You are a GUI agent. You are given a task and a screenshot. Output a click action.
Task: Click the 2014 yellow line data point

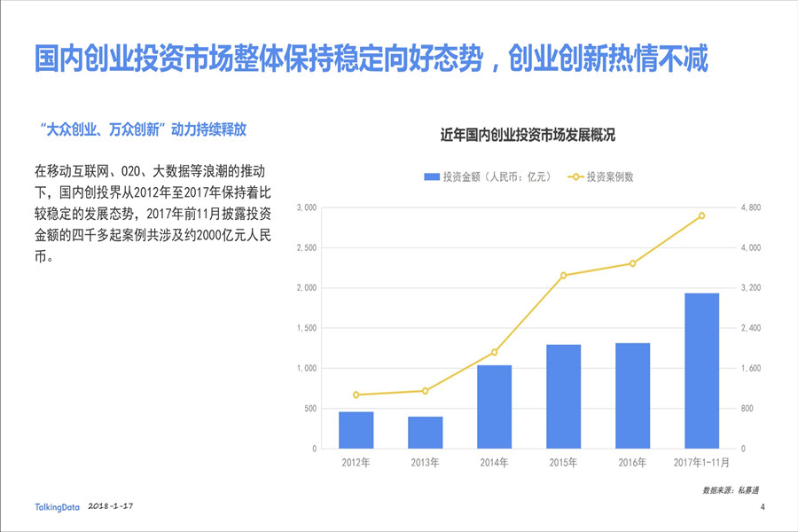494,352
